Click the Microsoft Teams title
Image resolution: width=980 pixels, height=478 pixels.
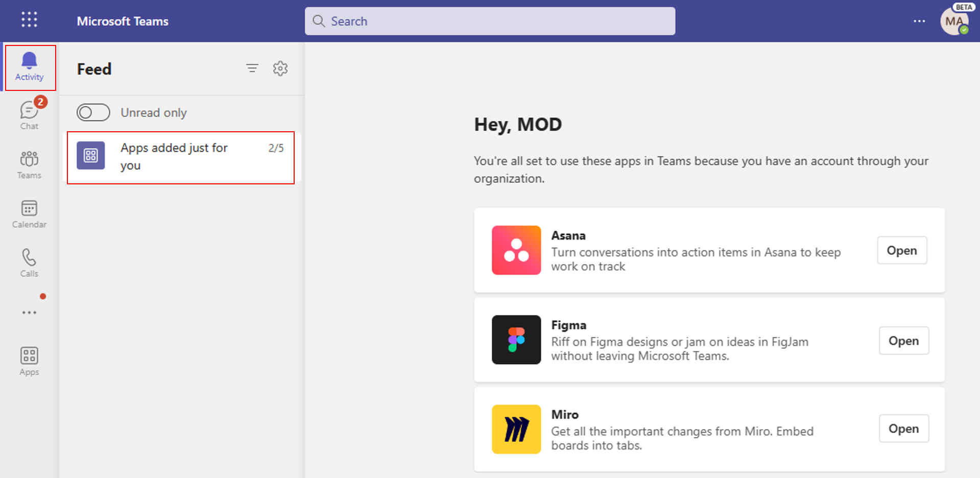(123, 21)
